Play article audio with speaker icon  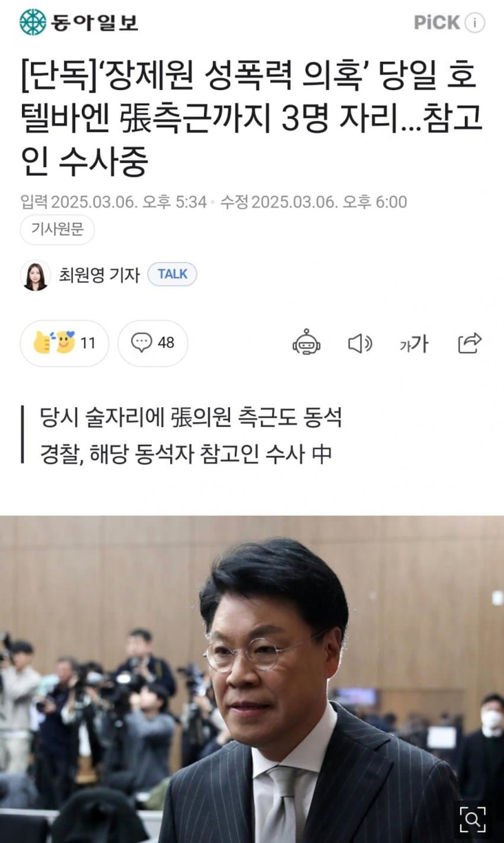(360, 343)
